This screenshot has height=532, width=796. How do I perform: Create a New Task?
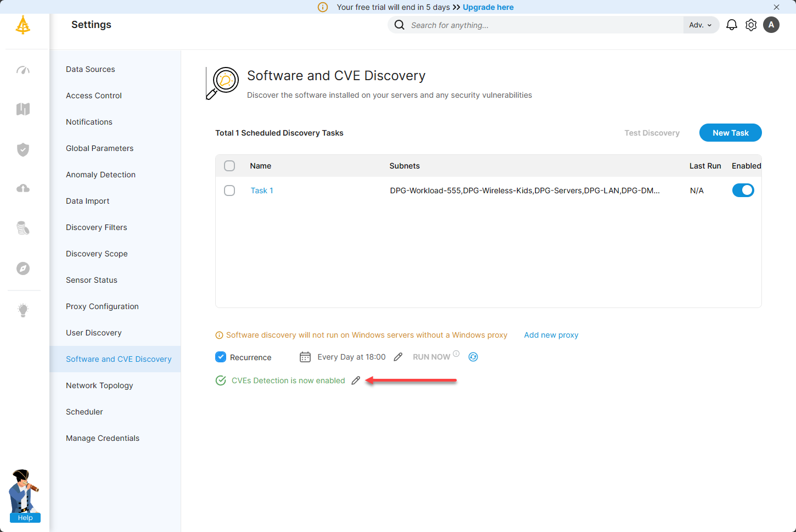click(731, 133)
